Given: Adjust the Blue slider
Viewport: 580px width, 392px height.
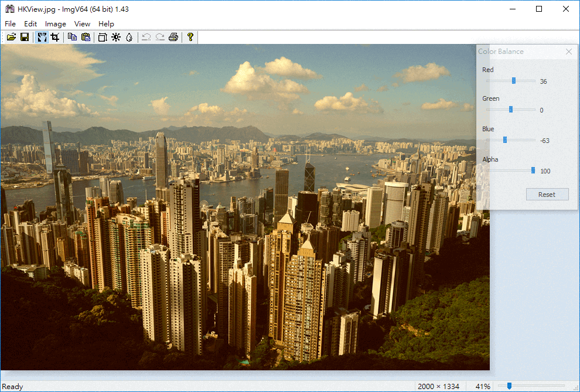Looking at the screenshot, I should (511, 140).
